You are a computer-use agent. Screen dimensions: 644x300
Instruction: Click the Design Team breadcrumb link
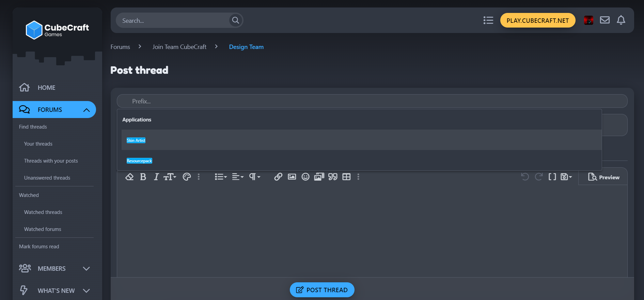pyautogui.click(x=246, y=47)
